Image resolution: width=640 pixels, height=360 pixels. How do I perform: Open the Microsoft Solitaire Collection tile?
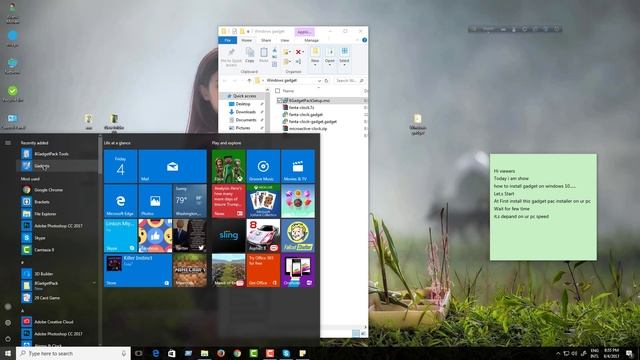pyautogui.click(x=263, y=201)
